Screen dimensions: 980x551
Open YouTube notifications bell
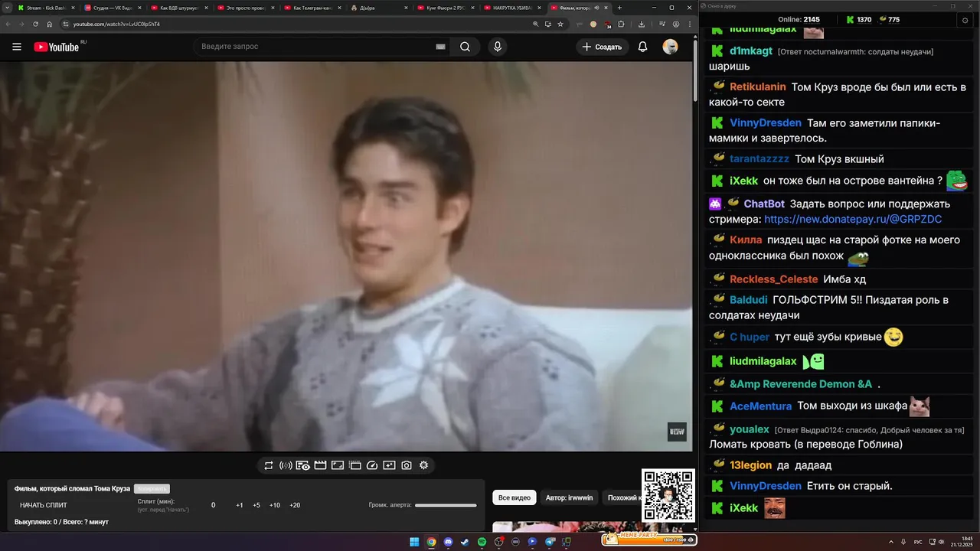(643, 47)
